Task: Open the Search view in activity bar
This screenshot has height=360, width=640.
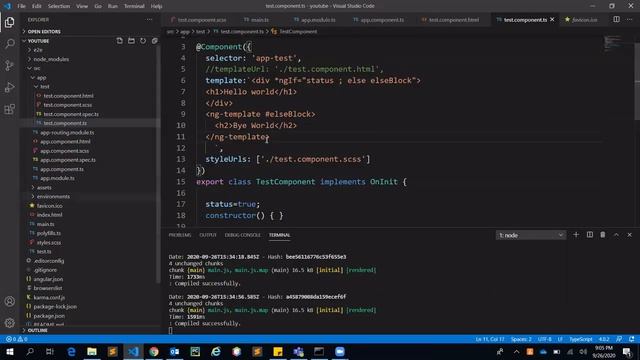Action: click(9, 44)
